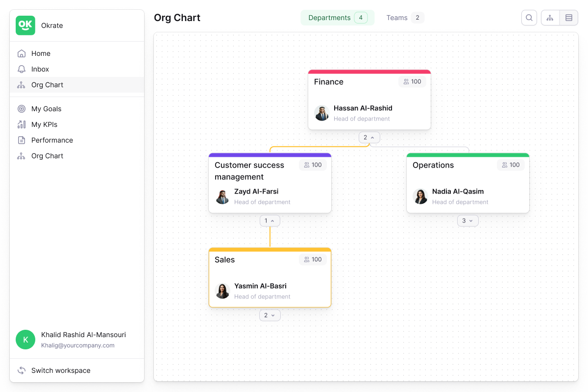Screen dimensions: 588x392
Task: Click the Switch workspace arrows icon
Action: (21, 370)
